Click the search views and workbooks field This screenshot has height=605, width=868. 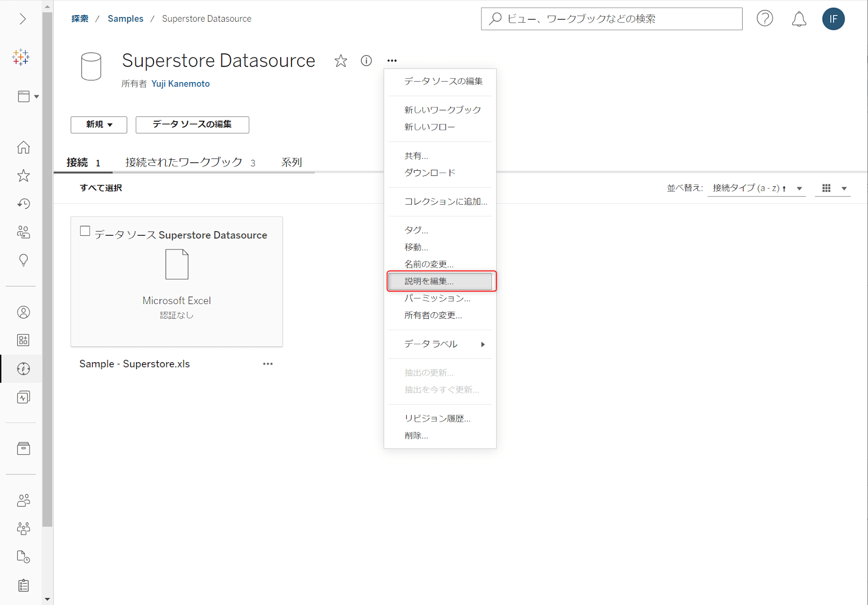point(612,19)
